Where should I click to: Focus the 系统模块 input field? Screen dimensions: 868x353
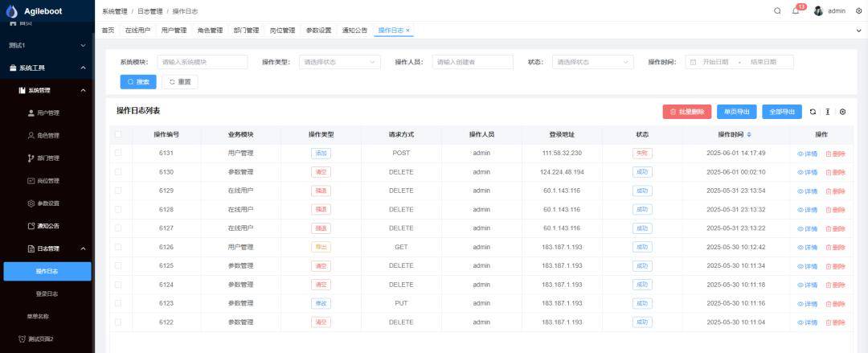pos(203,62)
